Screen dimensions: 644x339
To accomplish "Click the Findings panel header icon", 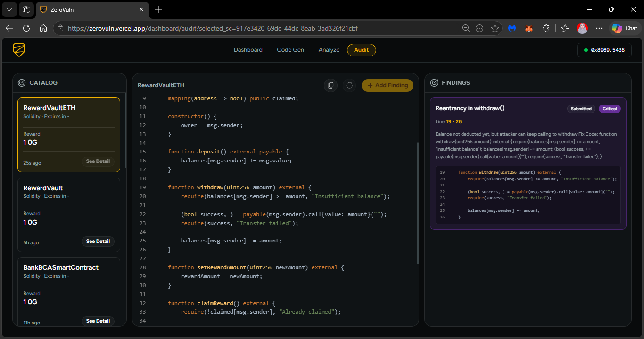I will coord(434,83).
